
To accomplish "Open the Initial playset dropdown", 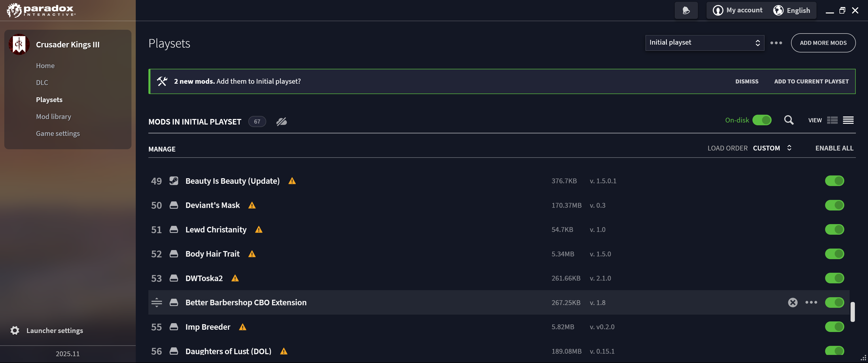I will tap(704, 43).
